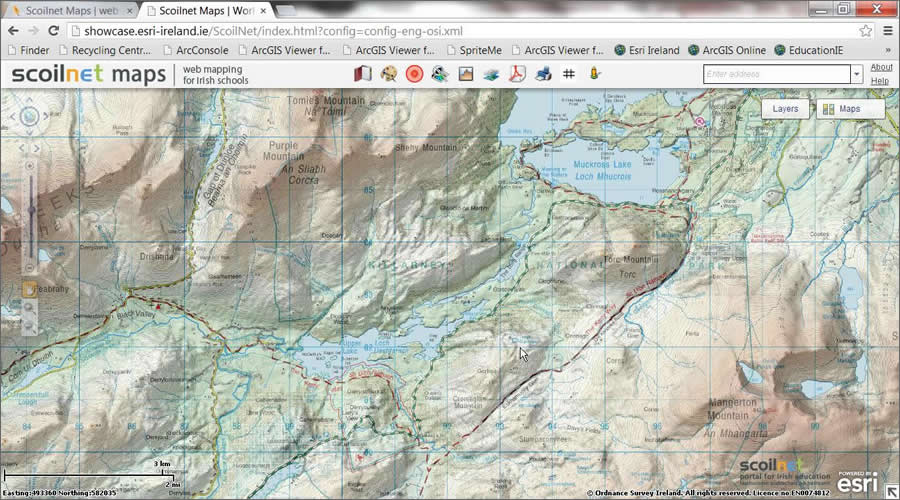This screenshot has height=500, width=900.
Task: Select the yellow street figure icon
Action: click(595, 73)
